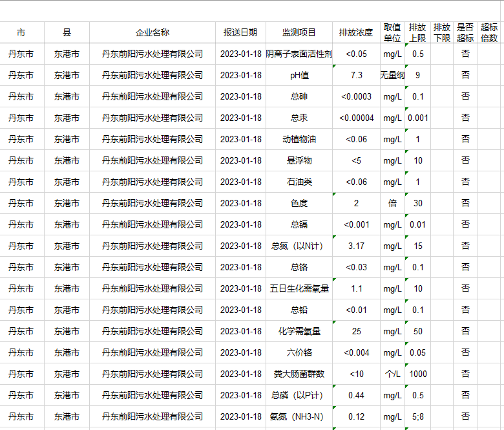Viewport: 504px width, 430px height.
Task: Select the upper limit 0.05 cell
Action: (418, 352)
